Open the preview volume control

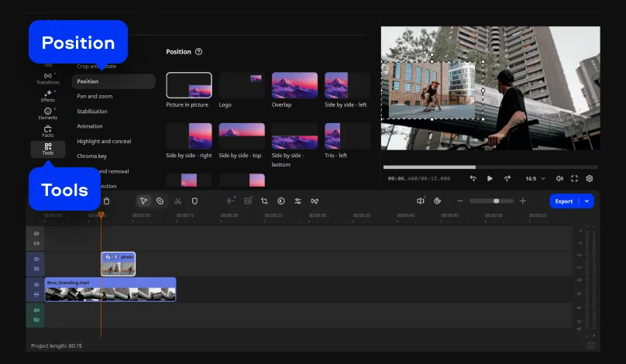pos(559,178)
